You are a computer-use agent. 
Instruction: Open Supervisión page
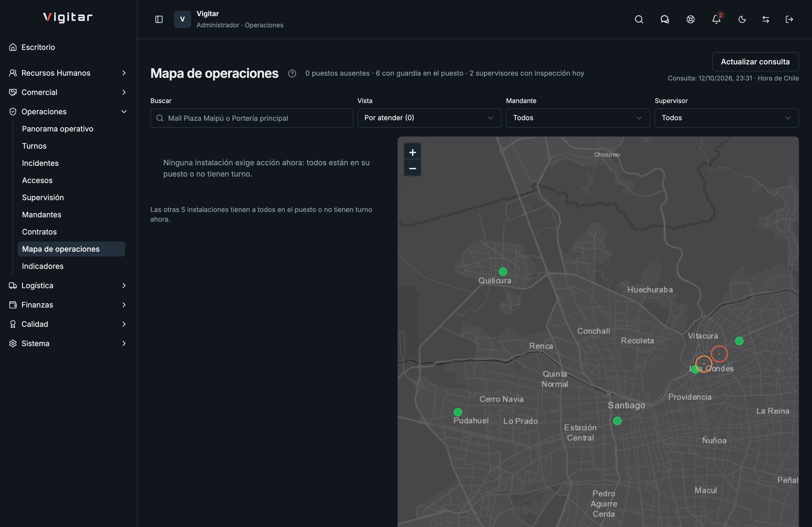click(71, 198)
